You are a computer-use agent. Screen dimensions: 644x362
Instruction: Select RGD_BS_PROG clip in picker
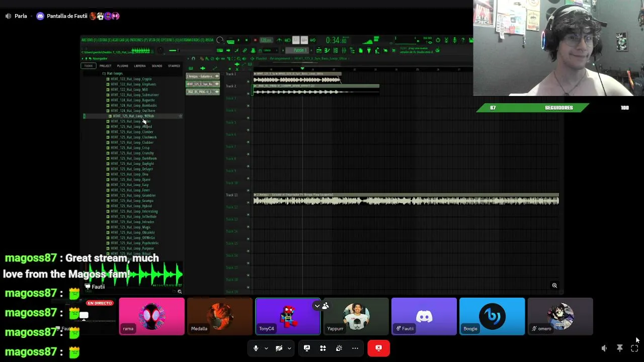click(203, 92)
